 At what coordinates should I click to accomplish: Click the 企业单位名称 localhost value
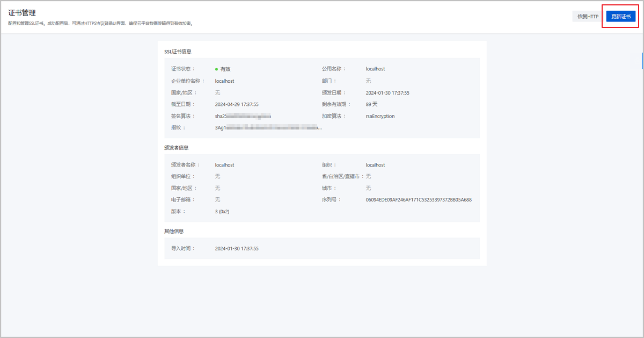(224, 81)
